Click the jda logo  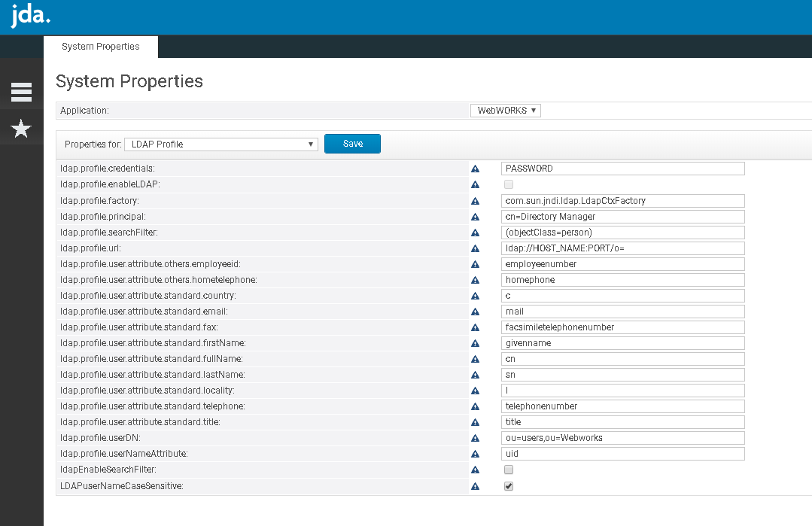[x=31, y=14]
